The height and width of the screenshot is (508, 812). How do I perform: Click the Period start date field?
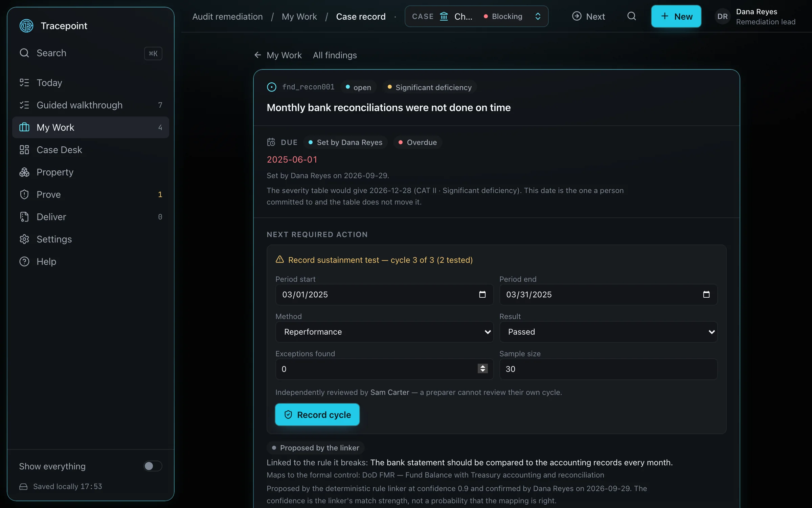pos(384,295)
